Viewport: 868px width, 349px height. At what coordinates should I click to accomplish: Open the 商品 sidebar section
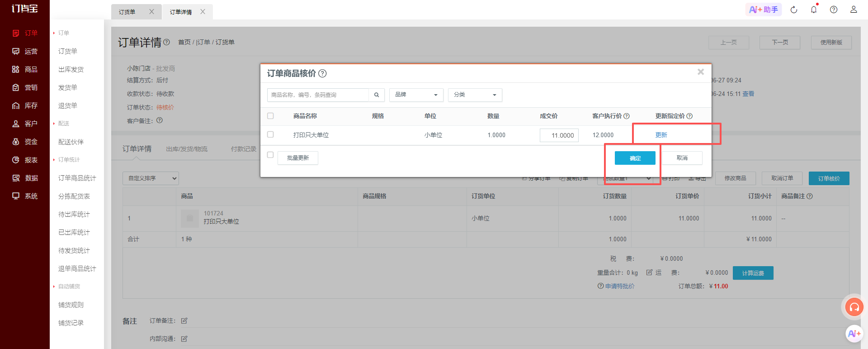25,69
